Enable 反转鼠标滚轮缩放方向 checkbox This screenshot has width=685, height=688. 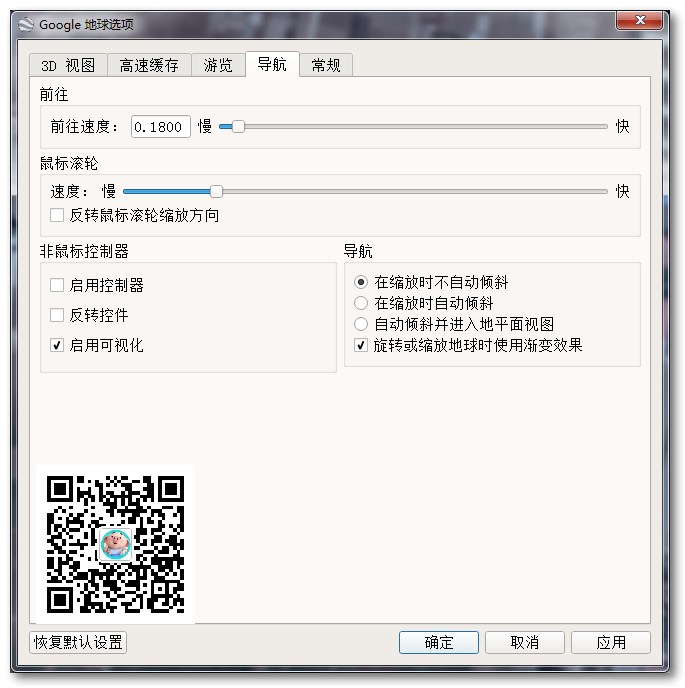[58, 215]
